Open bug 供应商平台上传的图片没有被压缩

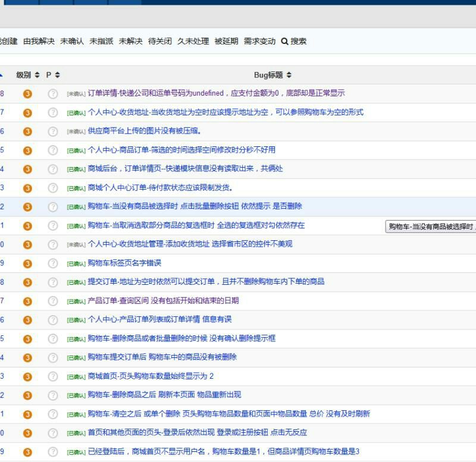(144, 131)
